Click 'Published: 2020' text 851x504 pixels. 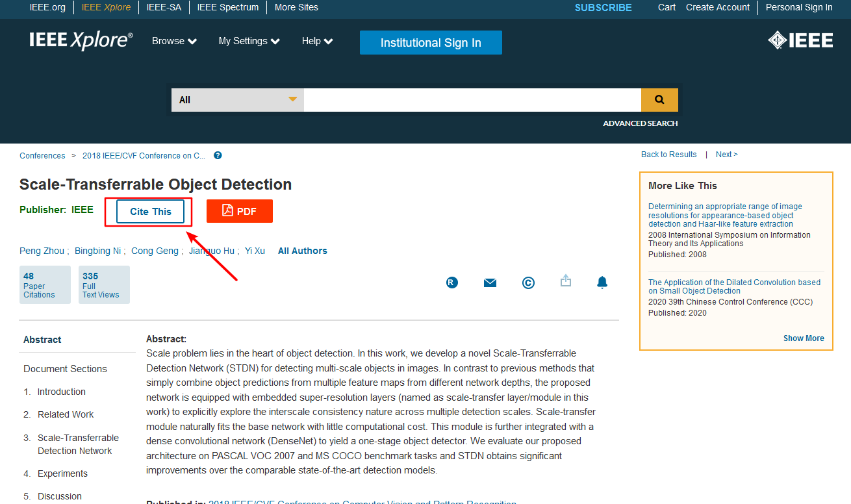[x=677, y=313]
